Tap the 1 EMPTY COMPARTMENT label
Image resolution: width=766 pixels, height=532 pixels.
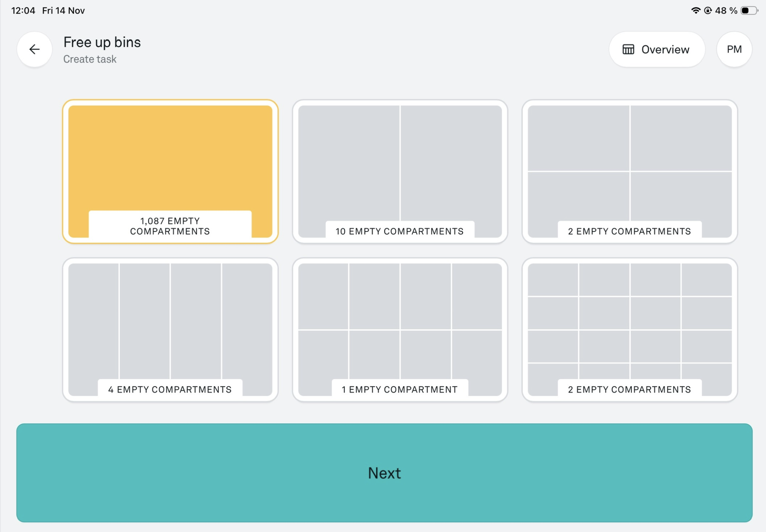click(x=399, y=389)
